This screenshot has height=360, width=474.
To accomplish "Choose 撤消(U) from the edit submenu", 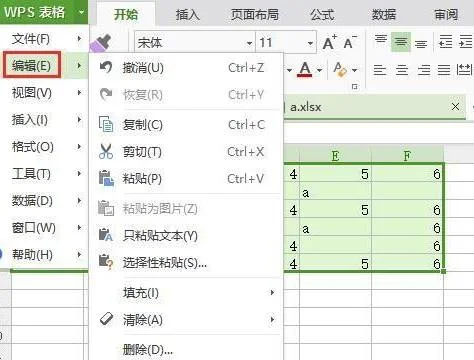I will click(x=186, y=68).
